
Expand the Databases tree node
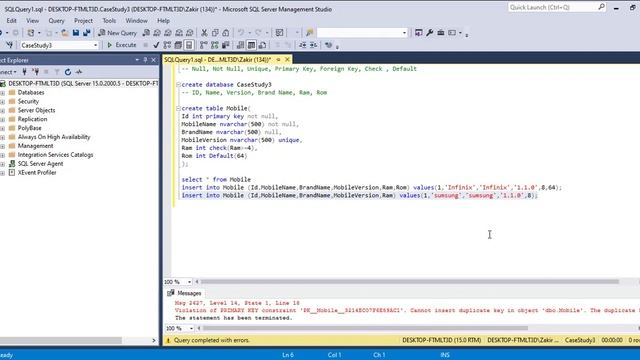click(x=3, y=93)
